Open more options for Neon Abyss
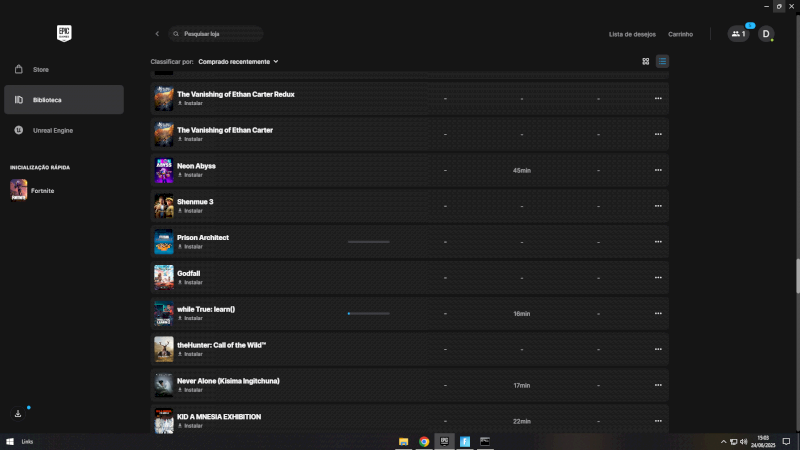 [658, 170]
